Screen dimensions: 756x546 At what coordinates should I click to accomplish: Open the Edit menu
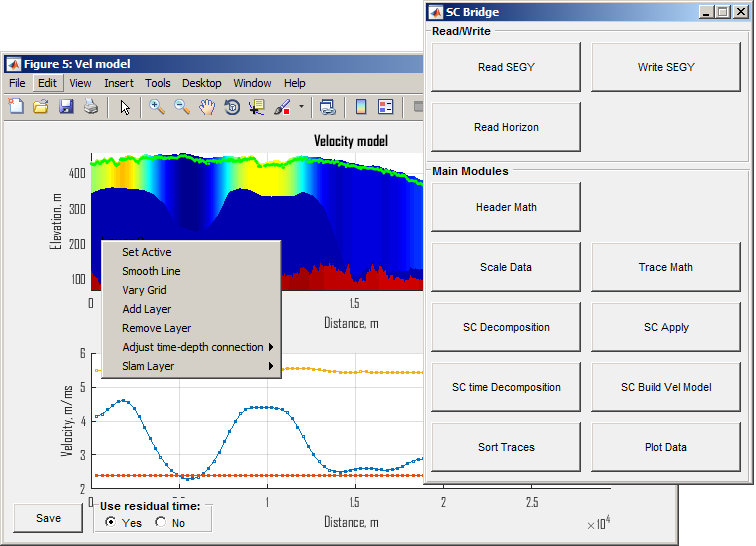click(47, 83)
